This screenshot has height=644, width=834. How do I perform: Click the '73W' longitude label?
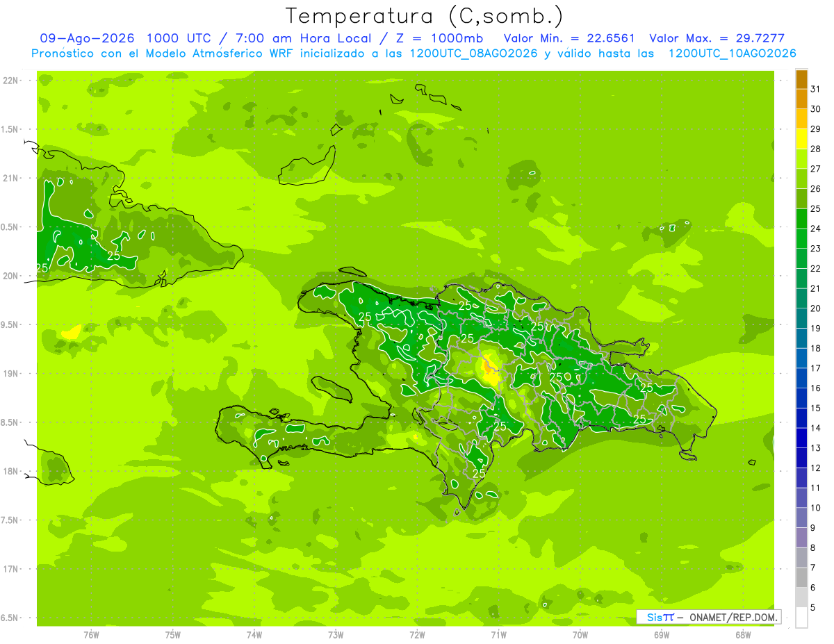(x=336, y=634)
